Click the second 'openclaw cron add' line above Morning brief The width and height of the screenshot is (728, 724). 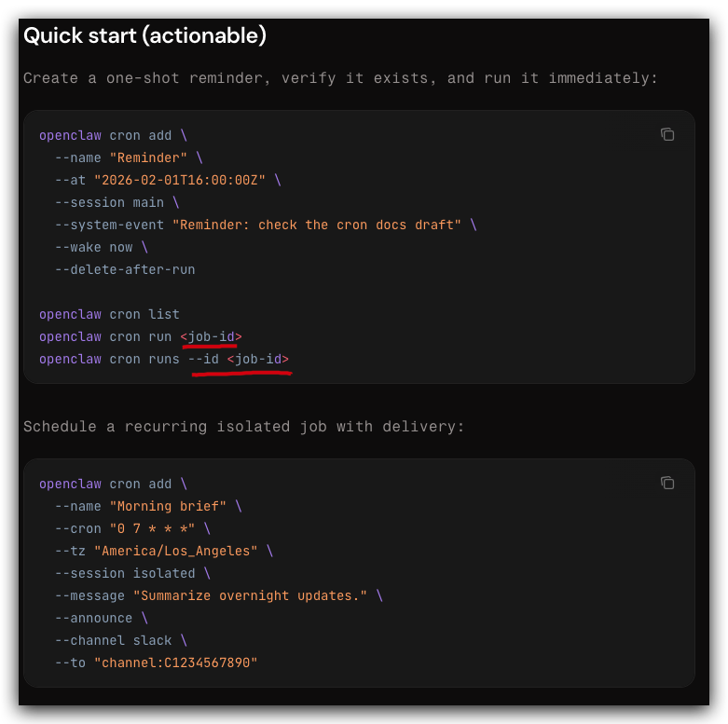(113, 484)
